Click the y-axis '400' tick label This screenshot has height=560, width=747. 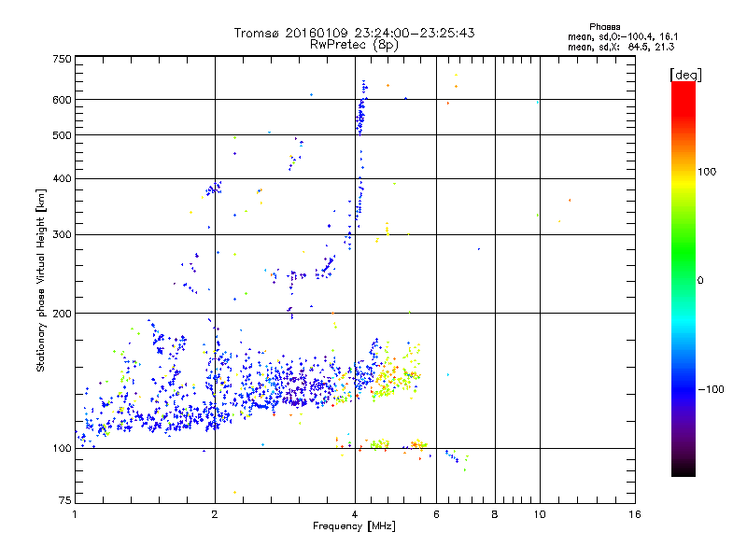tap(62, 179)
